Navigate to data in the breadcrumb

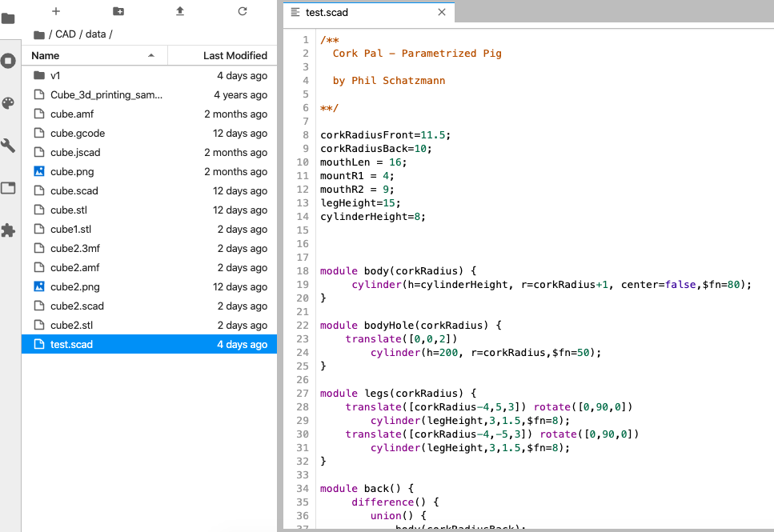click(96, 34)
